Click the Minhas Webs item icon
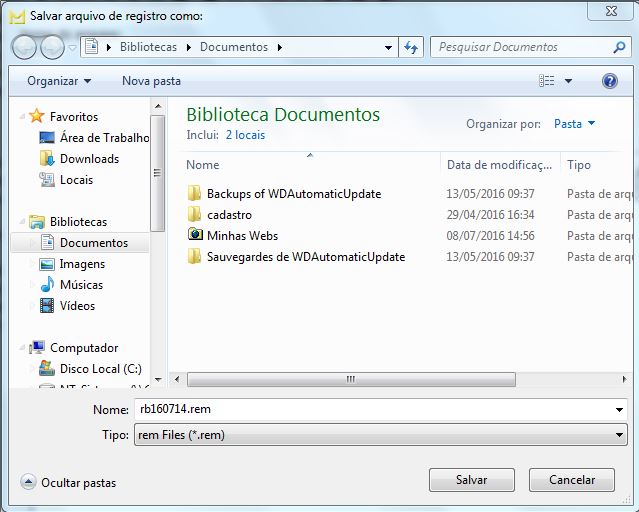This screenshot has width=639, height=512. pos(194,236)
